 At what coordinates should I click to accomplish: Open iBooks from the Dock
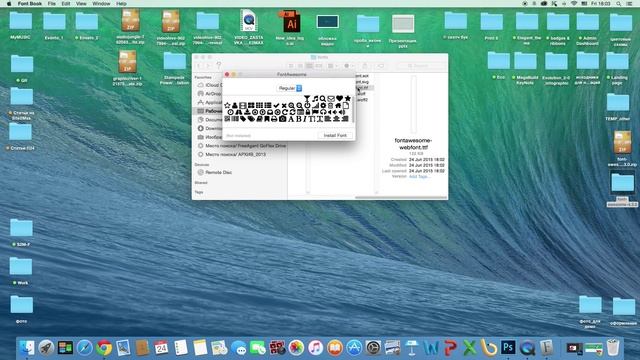click(x=335, y=348)
